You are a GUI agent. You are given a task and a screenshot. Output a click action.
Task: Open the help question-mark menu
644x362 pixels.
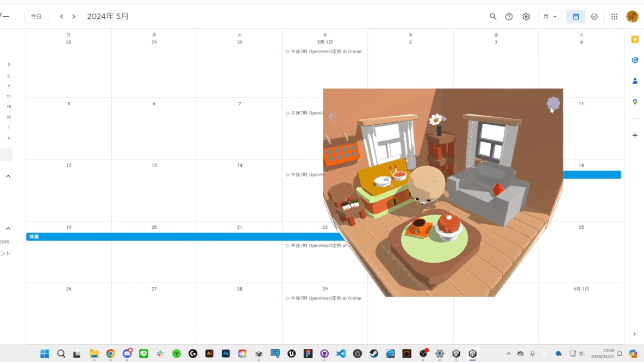click(509, 16)
